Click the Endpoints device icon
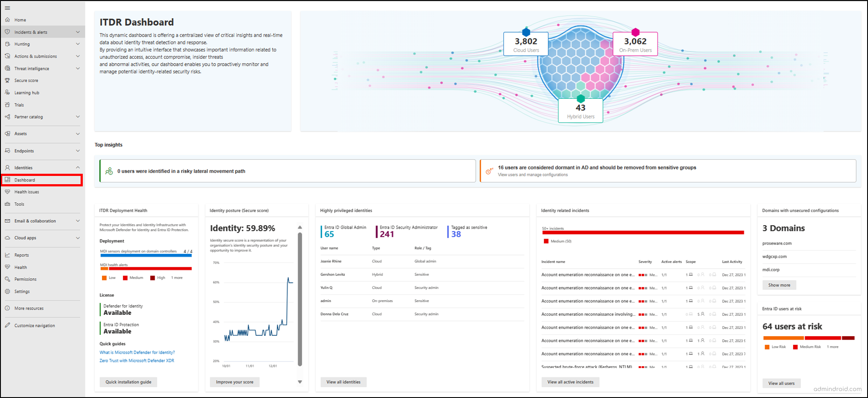This screenshot has width=868, height=398. click(x=7, y=151)
